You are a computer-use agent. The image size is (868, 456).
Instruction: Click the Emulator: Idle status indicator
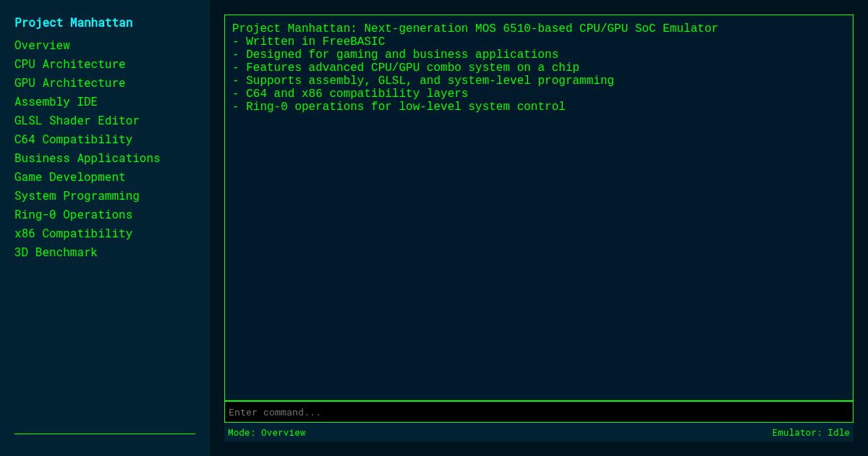[x=811, y=432]
